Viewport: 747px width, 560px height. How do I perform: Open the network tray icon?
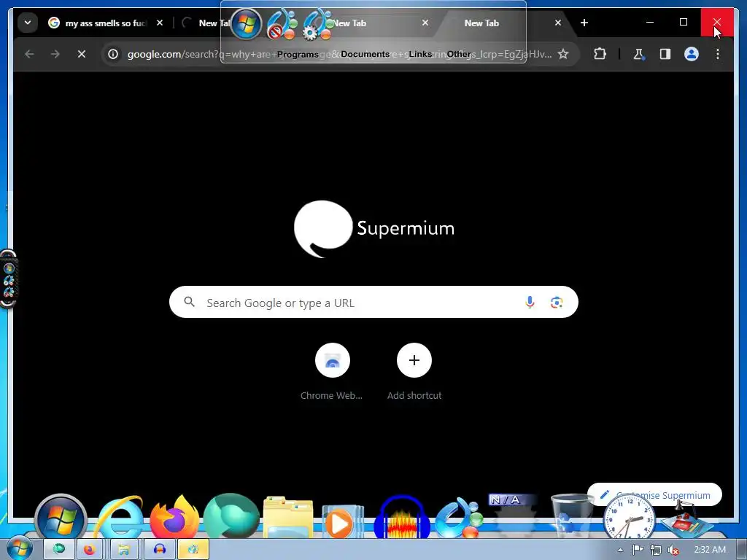[656, 550]
